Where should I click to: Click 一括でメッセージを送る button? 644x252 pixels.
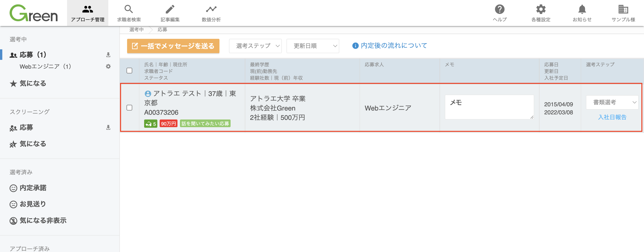click(173, 46)
